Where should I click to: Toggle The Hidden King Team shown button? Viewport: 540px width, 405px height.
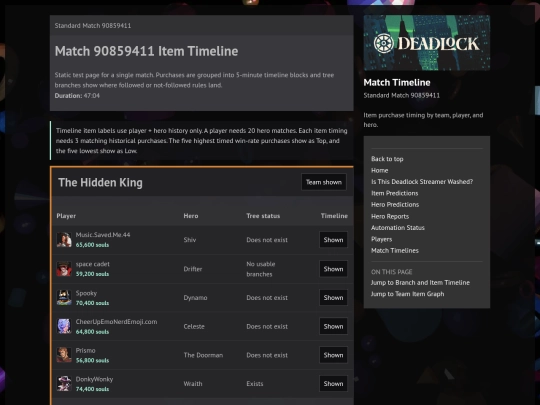click(324, 182)
